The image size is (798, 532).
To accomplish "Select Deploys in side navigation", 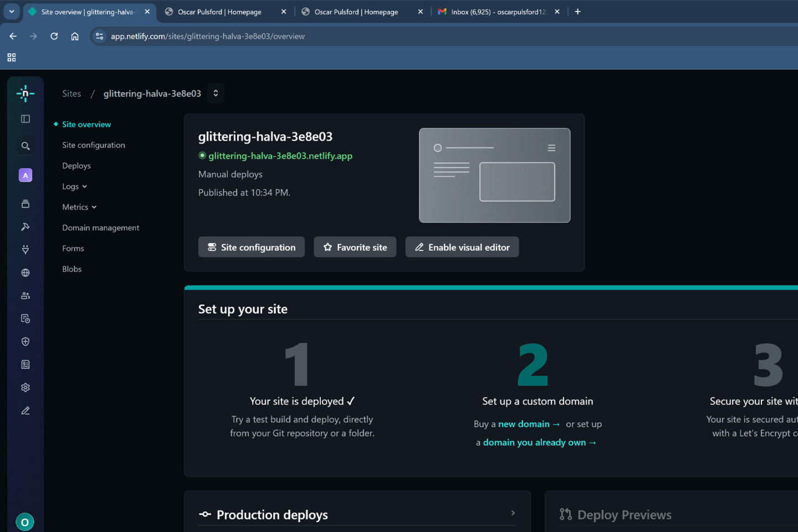I will click(x=76, y=166).
